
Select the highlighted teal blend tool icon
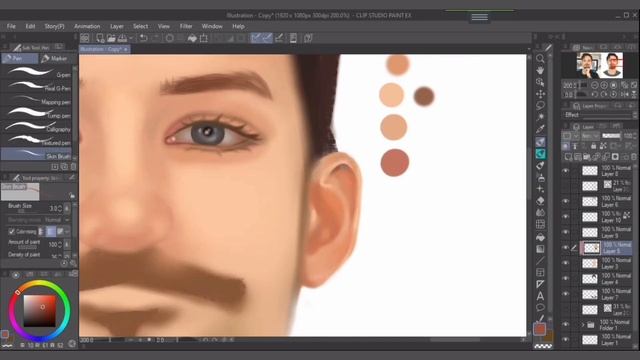pyautogui.click(x=540, y=153)
